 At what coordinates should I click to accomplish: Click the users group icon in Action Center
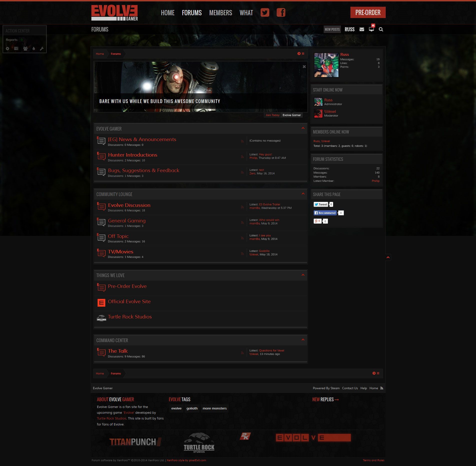tap(25, 49)
